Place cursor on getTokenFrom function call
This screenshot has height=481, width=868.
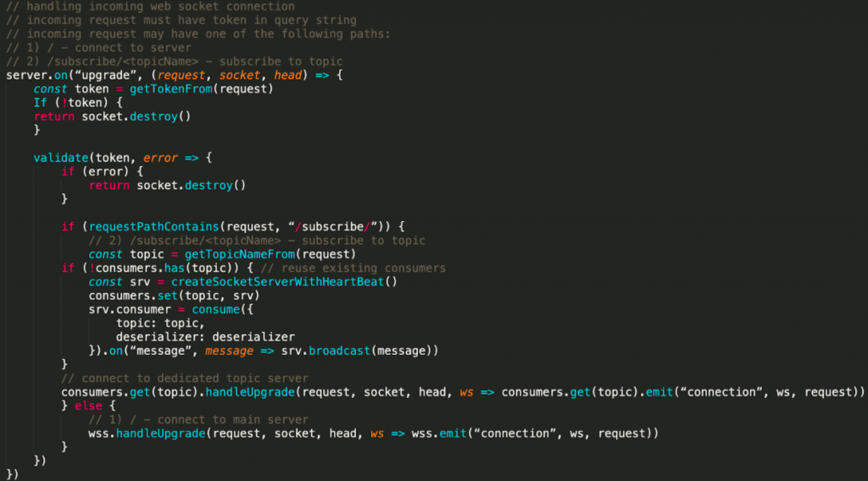click(x=202, y=89)
